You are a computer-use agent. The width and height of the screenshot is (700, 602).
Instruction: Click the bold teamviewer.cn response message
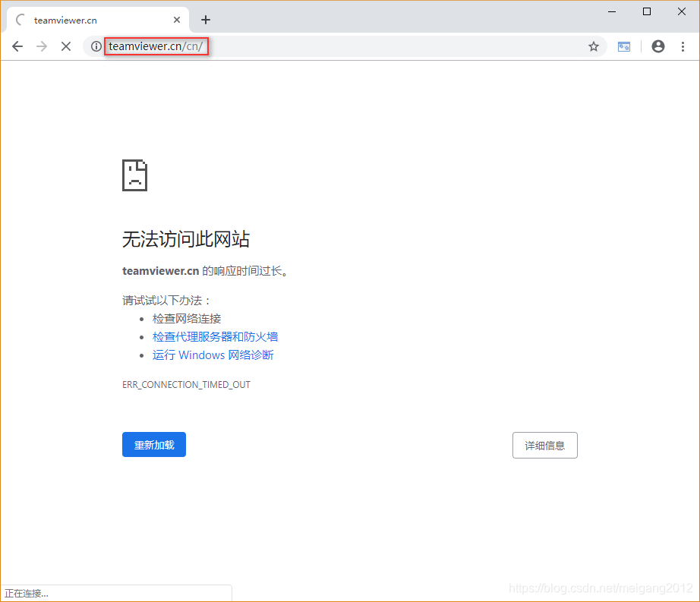point(205,271)
